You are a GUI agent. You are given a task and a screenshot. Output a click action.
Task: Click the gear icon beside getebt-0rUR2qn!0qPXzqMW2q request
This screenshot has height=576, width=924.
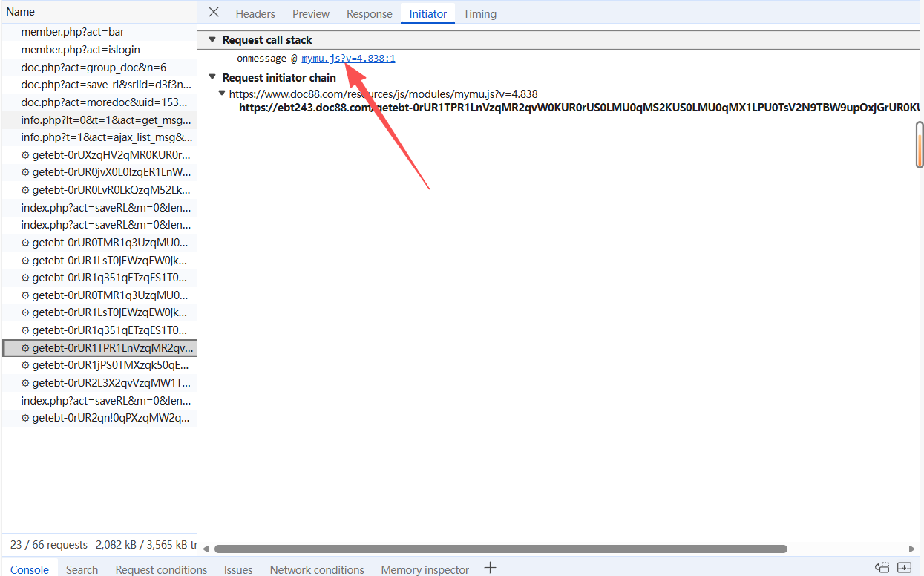click(x=25, y=418)
